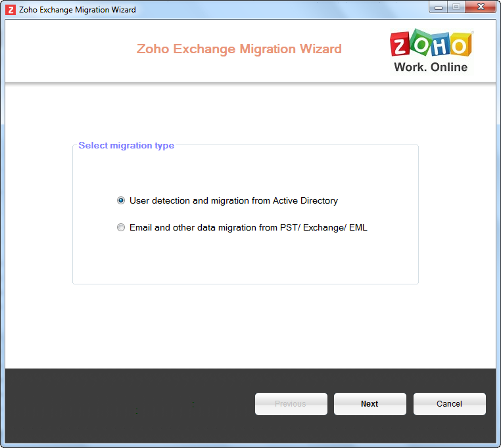501x448 pixels.
Task: Click the 'User detection and migration from Active Directory' label
Action: tap(233, 201)
